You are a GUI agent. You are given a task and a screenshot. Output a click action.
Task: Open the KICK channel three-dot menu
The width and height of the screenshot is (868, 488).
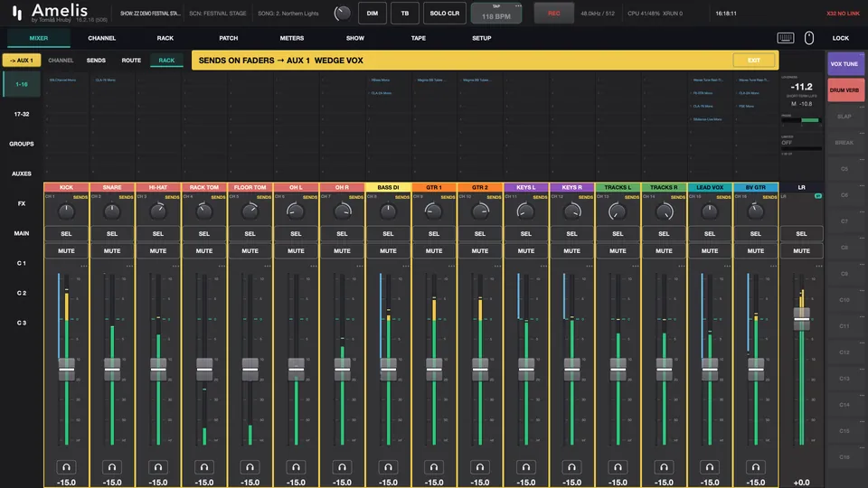click(x=83, y=266)
